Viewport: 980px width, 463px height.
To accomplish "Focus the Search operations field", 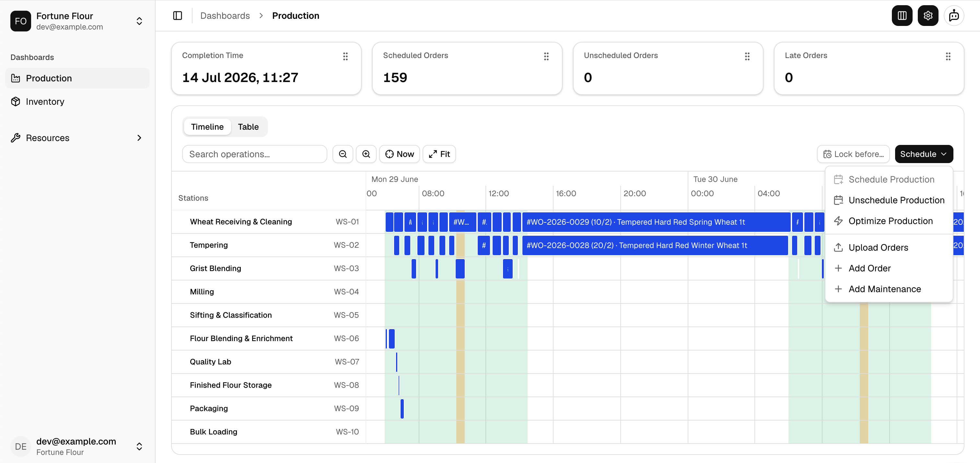I will pos(254,154).
